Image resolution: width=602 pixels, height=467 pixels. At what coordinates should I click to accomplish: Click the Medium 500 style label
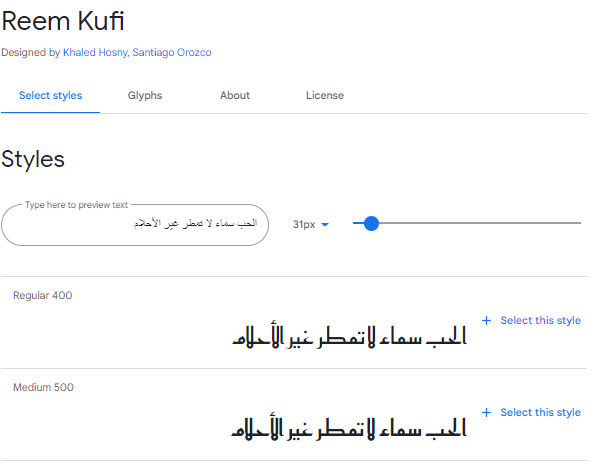(43, 387)
